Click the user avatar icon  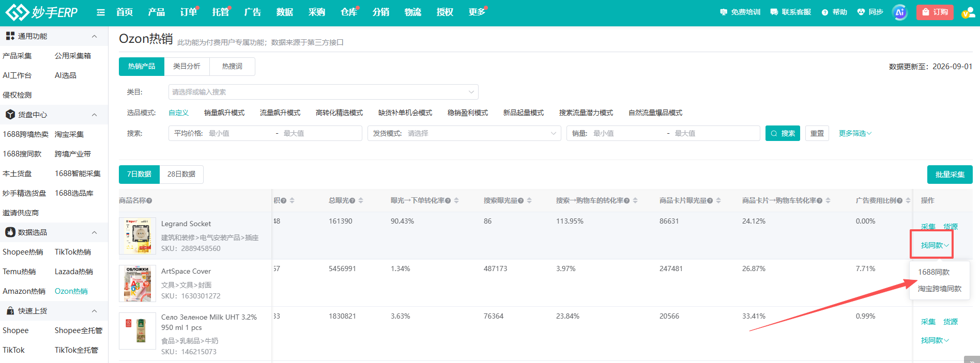click(x=968, y=12)
